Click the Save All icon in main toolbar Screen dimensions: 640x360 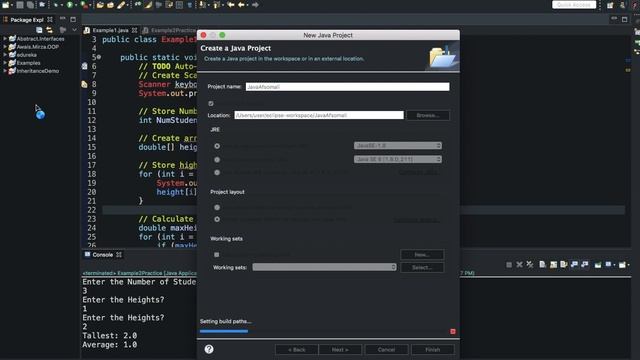tap(30, 5)
